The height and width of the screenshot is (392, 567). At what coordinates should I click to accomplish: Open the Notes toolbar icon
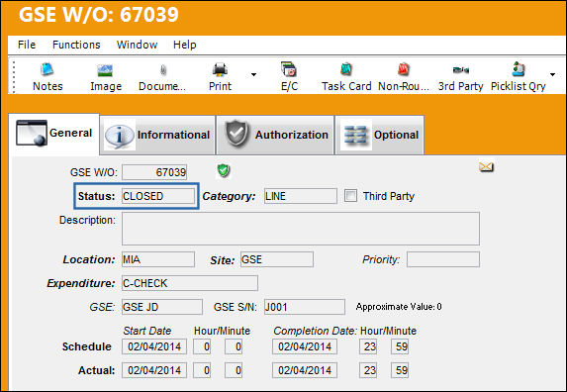pyautogui.click(x=47, y=69)
